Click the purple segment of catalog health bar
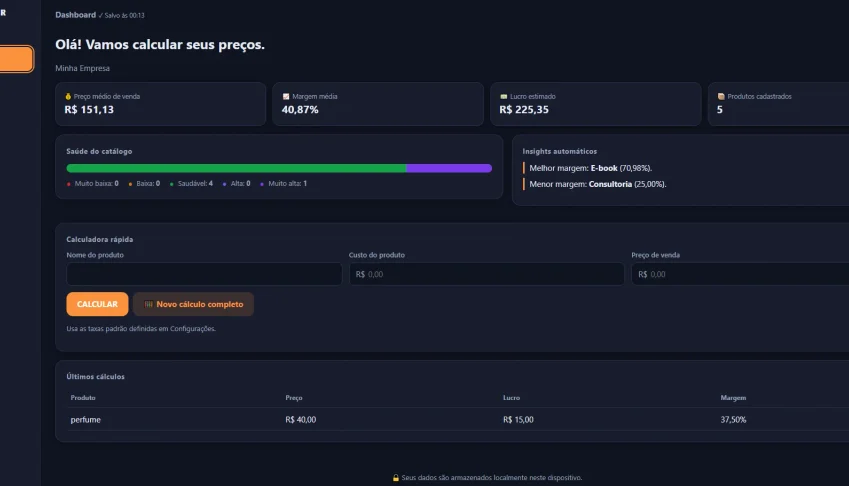This screenshot has width=849, height=486. pos(449,168)
